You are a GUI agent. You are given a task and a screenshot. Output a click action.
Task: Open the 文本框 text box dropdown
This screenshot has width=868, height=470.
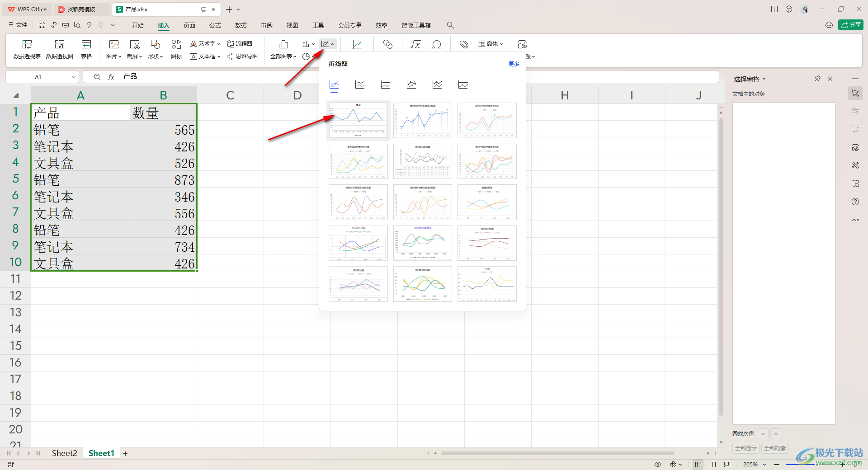point(205,56)
